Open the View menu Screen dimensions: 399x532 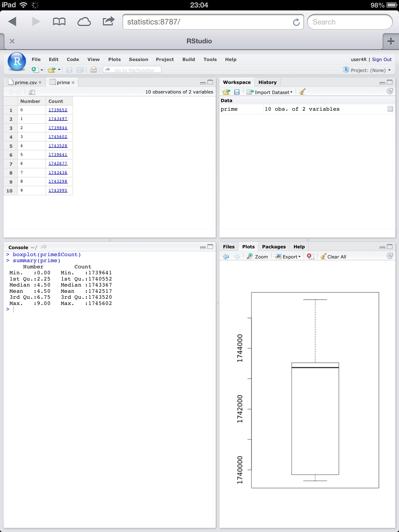pos(93,59)
